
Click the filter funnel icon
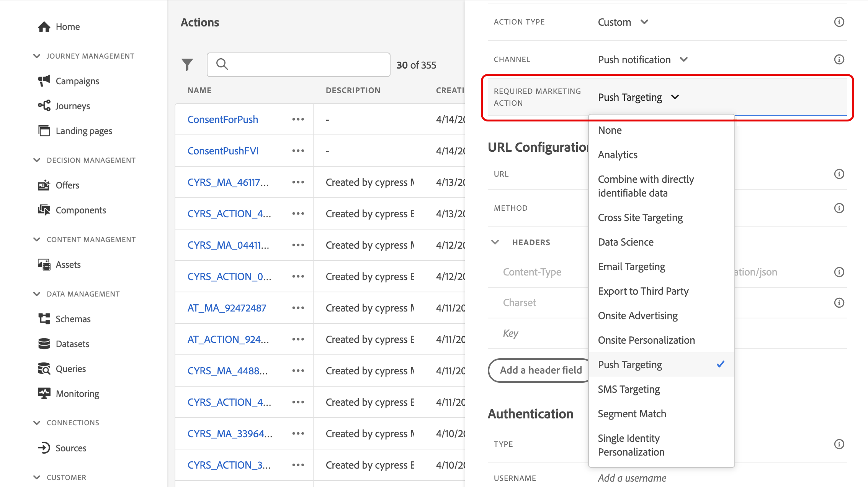tap(187, 64)
